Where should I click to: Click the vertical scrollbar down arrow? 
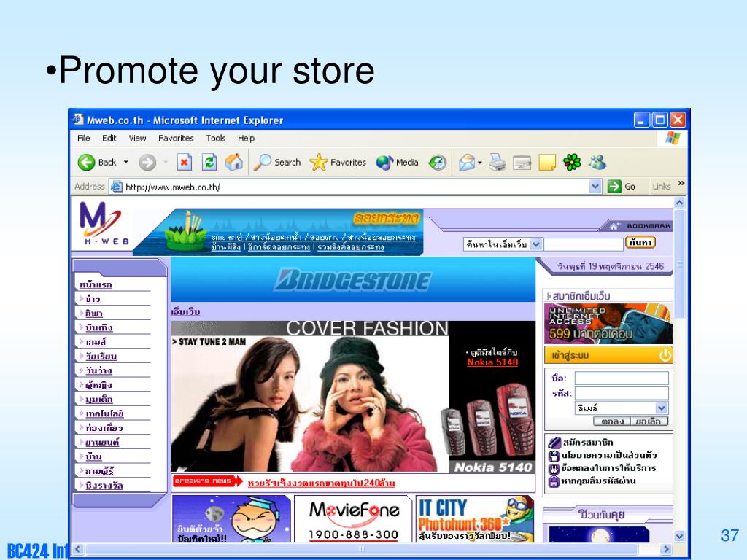coord(680,536)
